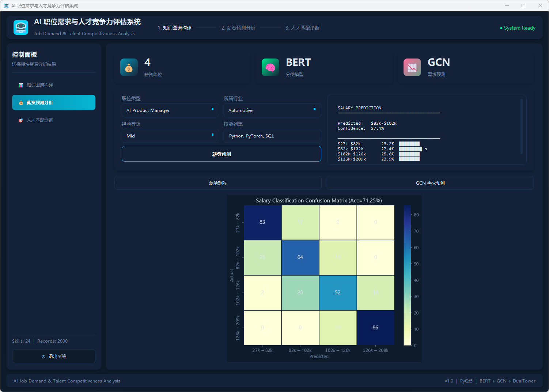Switch to the GCN 需求预测 tab
This screenshot has width=549, height=392.
[x=430, y=183]
